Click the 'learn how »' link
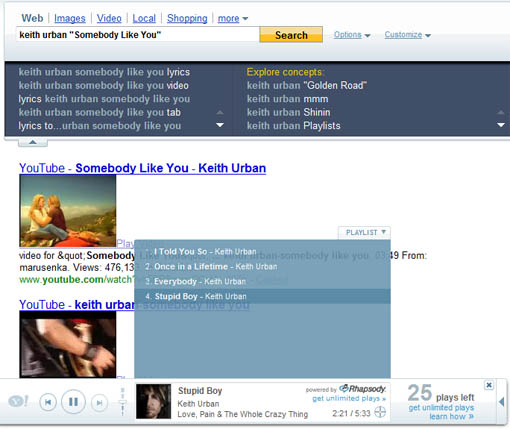This screenshot has height=429, width=510. coord(451,416)
